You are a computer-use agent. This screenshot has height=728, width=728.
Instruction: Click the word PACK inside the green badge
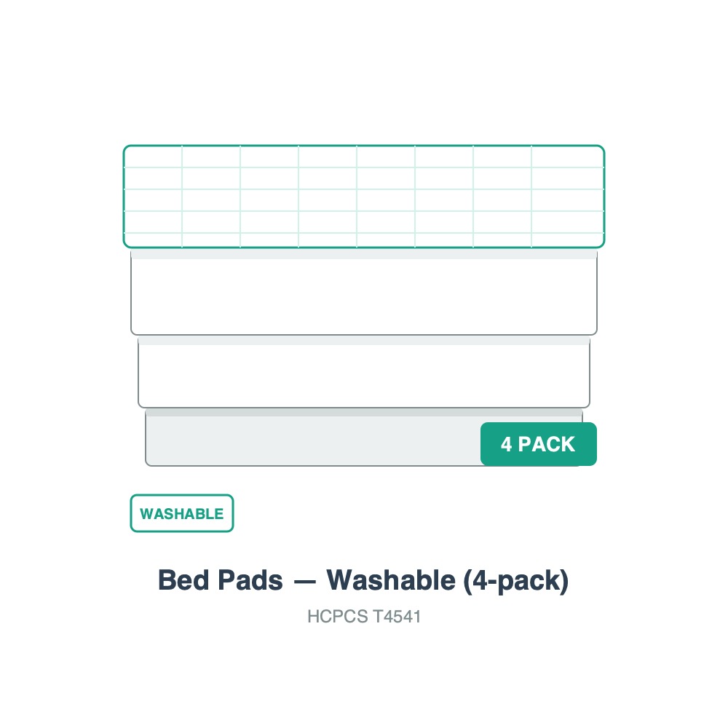click(x=547, y=444)
